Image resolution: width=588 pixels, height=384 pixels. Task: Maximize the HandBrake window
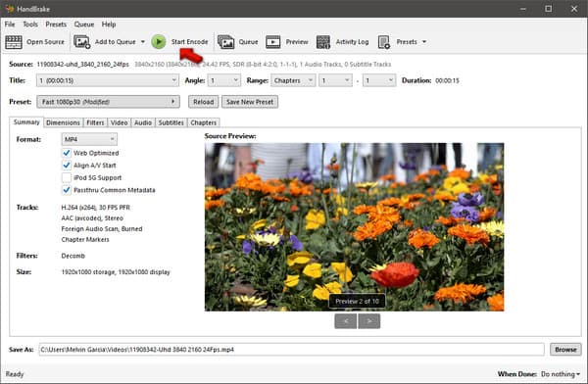point(548,9)
